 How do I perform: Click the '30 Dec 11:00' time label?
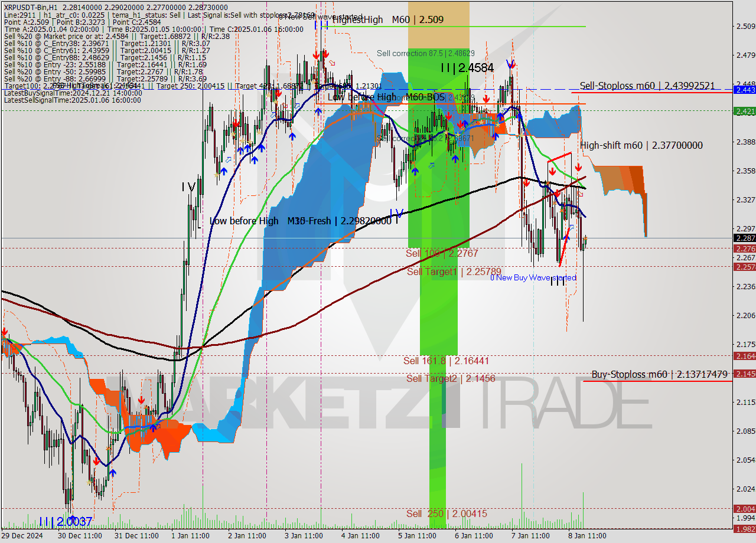point(80,536)
